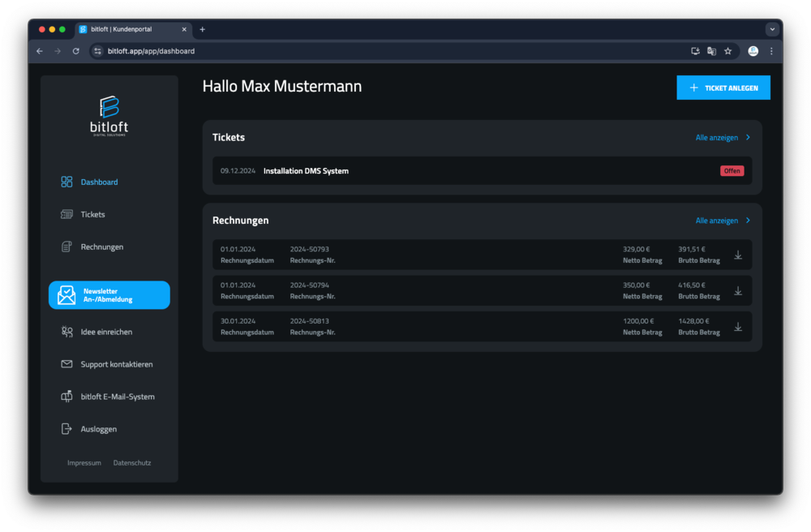Click chevron next to Rechnungen Alle anzeigen
The image size is (811, 532).
(748, 221)
